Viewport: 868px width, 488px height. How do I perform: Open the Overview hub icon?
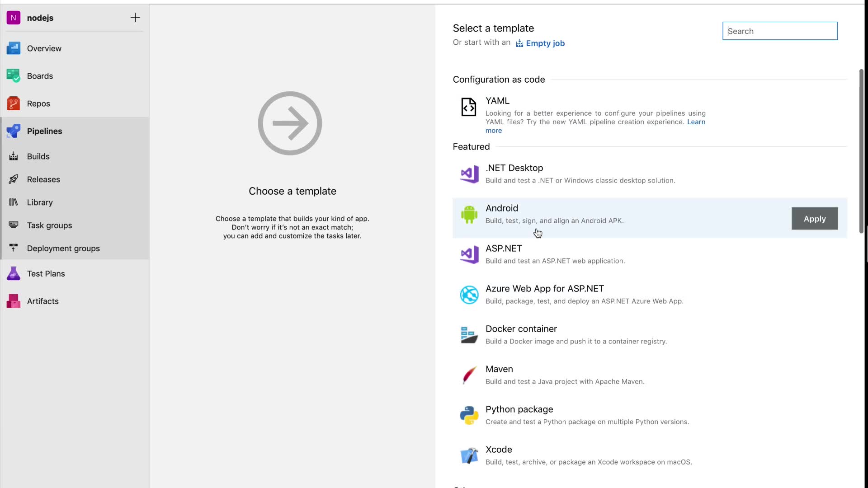coord(14,48)
